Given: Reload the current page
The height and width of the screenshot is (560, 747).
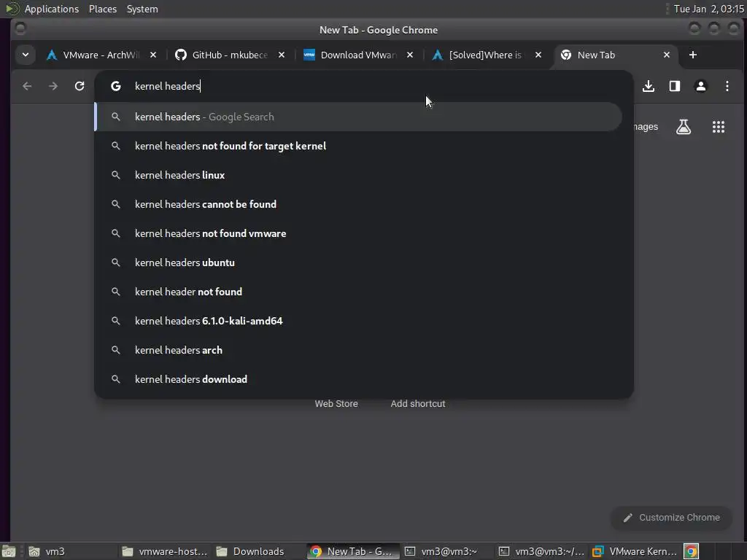Looking at the screenshot, I should coord(80,86).
